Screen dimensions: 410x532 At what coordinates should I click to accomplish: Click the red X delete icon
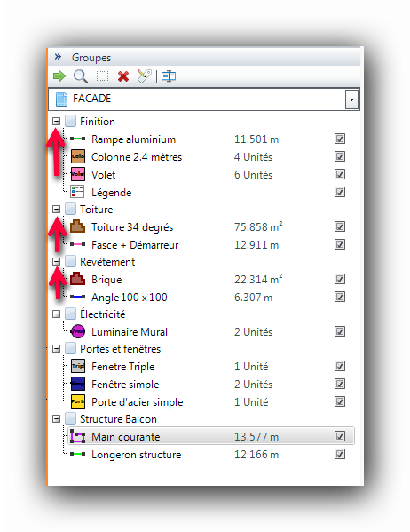[123, 76]
